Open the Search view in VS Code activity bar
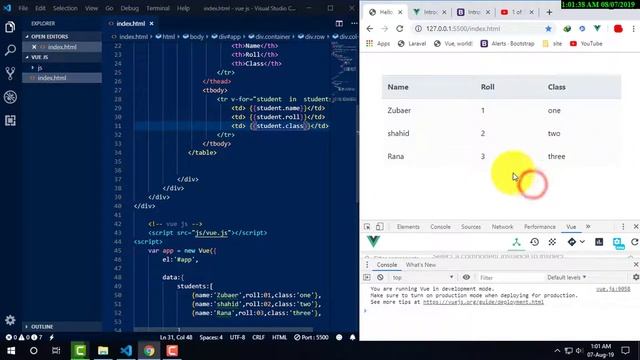The width and height of the screenshot is (640, 360). [x=10, y=50]
